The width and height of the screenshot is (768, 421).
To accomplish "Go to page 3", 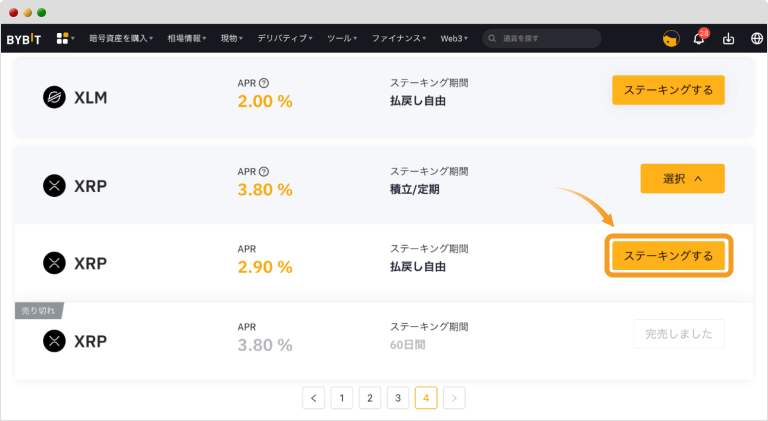I will coord(398,398).
